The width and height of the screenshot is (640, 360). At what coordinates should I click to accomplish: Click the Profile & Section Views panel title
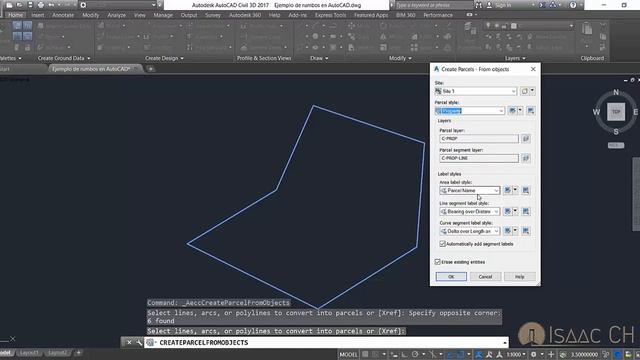click(264, 58)
